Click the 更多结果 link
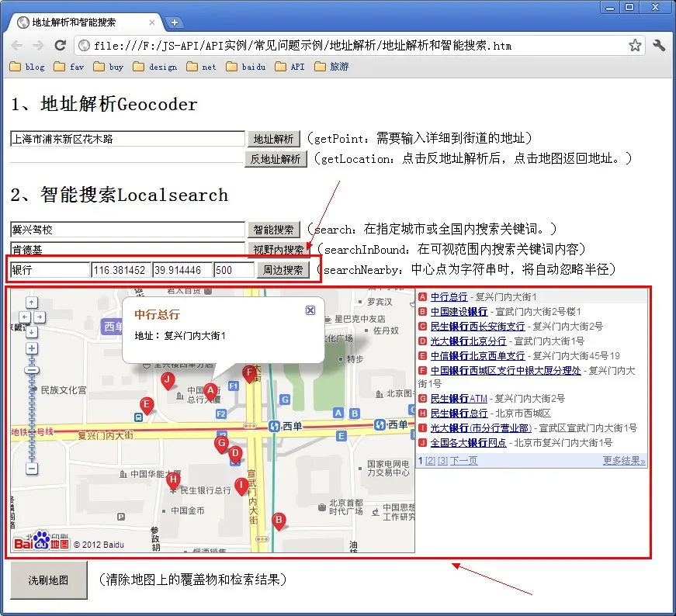Image resolution: width=676 pixels, height=616 pixels. coord(623,461)
